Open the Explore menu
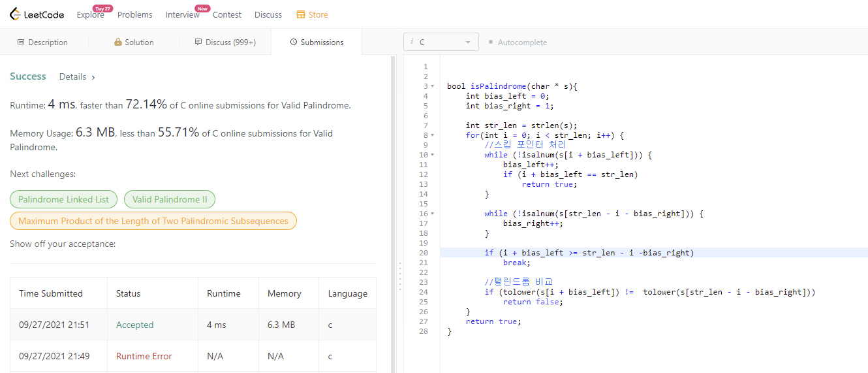The image size is (868, 373). tap(90, 14)
